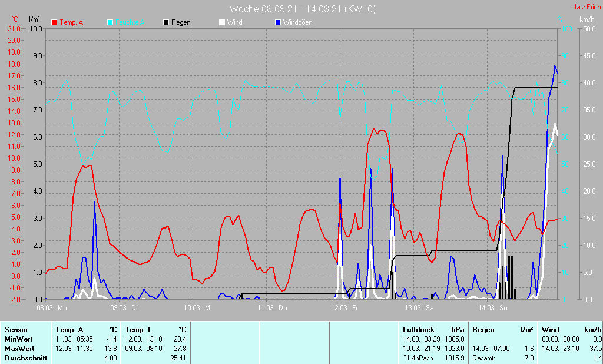Screen dimensions: 603x364
Task: Click the '45.0' value on wind axis
Action: click(x=589, y=56)
